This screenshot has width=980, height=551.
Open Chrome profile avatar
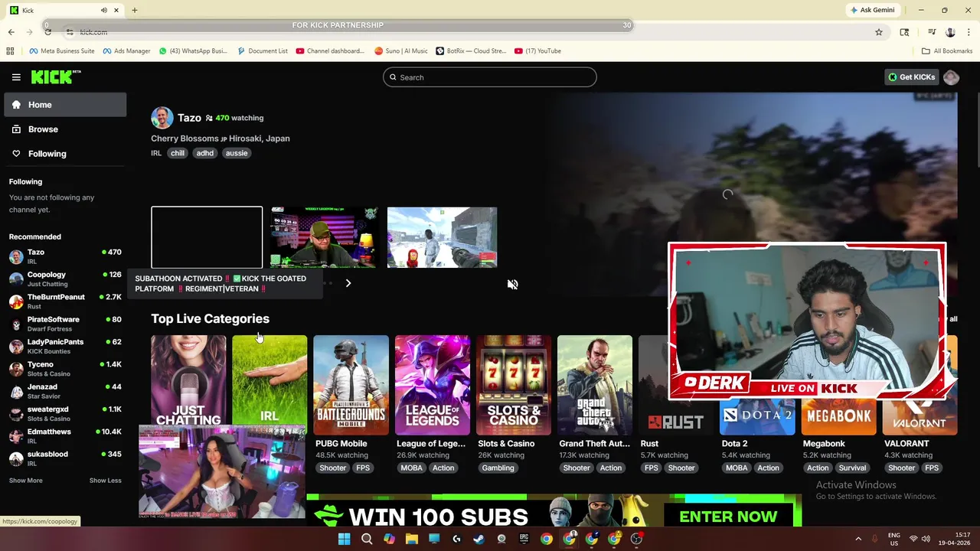[950, 32]
